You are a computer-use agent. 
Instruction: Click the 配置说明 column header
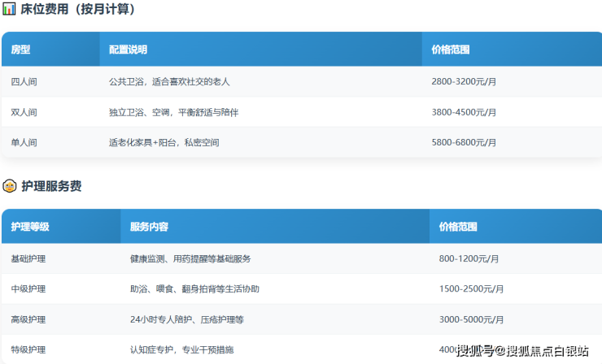(x=128, y=50)
